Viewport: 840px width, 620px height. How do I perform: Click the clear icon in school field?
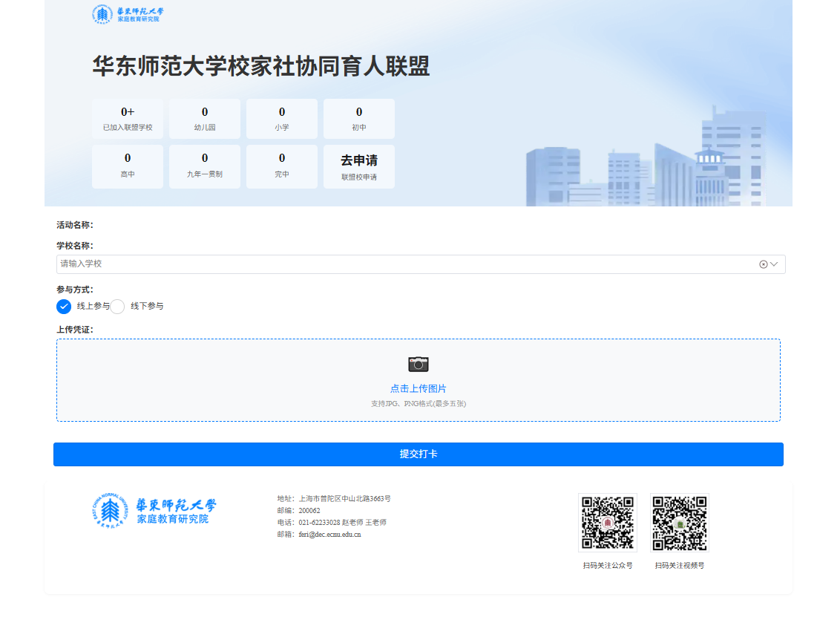tap(763, 264)
